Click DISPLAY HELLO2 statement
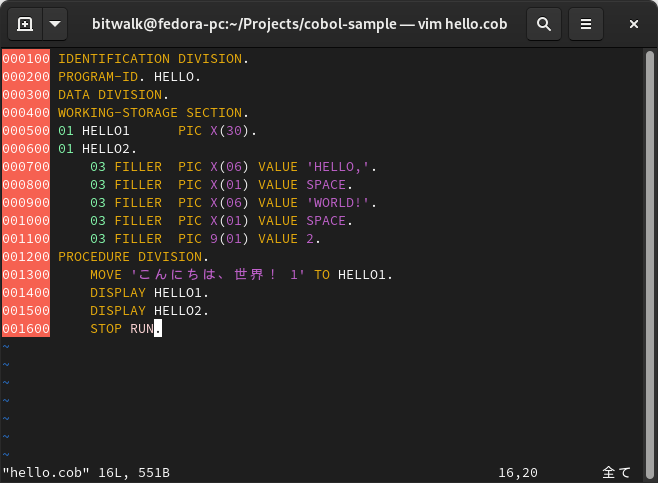 tap(149, 311)
